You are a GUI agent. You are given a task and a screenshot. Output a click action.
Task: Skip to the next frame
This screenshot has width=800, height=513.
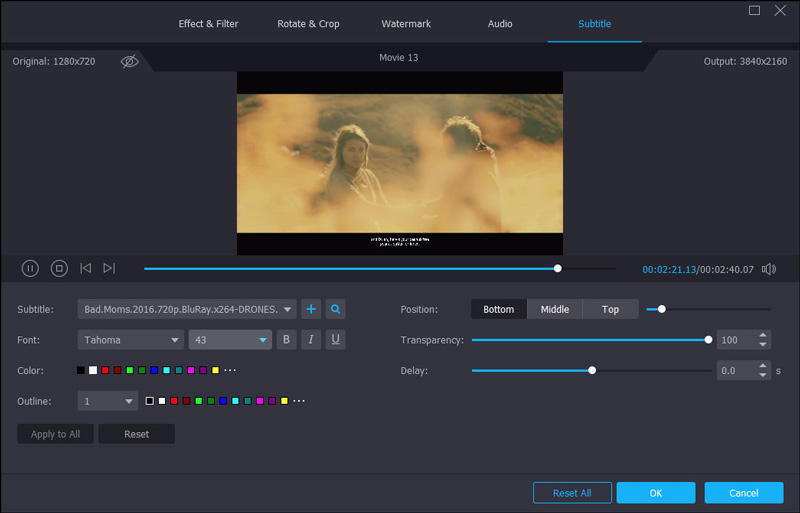[x=109, y=268]
